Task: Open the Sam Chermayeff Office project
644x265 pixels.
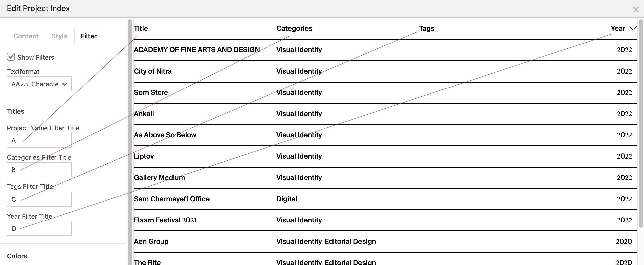Action: (x=171, y=199)
